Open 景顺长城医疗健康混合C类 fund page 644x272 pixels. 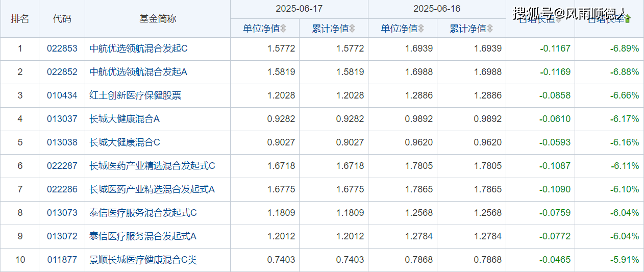coord(143,260)
